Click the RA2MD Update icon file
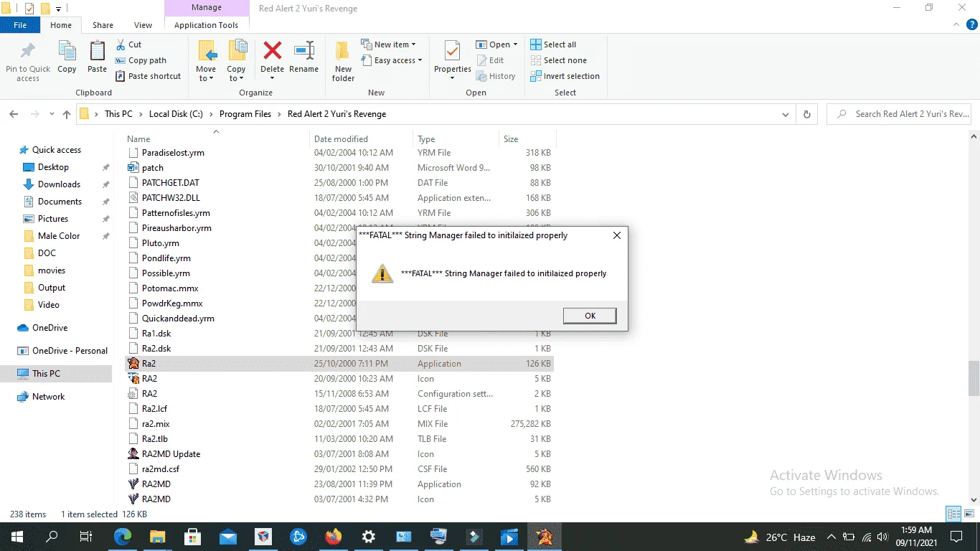This screenshot has height=551, width=980. point(133,454)
